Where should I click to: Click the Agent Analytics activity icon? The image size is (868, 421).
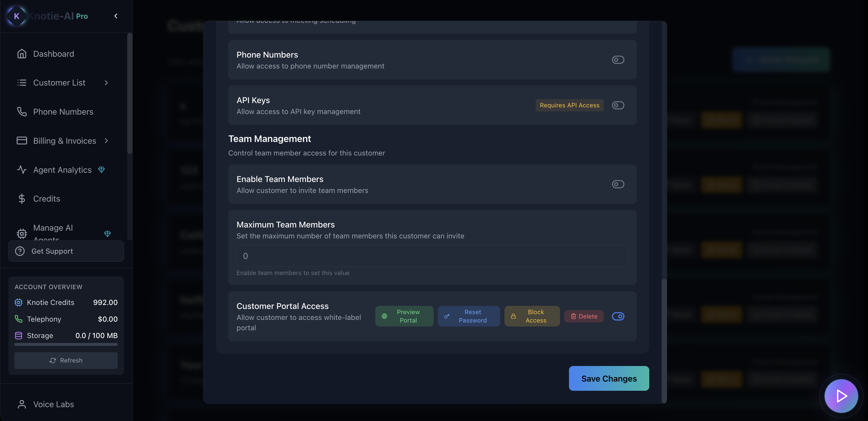coord(22,170)
